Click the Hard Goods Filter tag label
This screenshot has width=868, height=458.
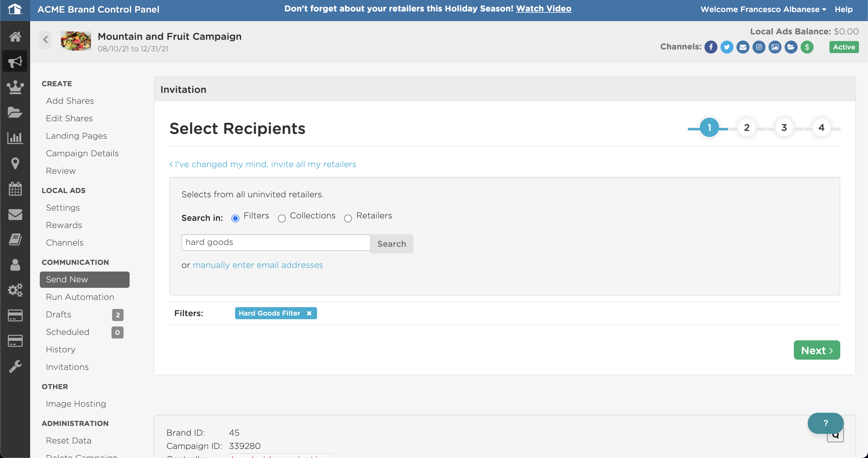[269, 313]
